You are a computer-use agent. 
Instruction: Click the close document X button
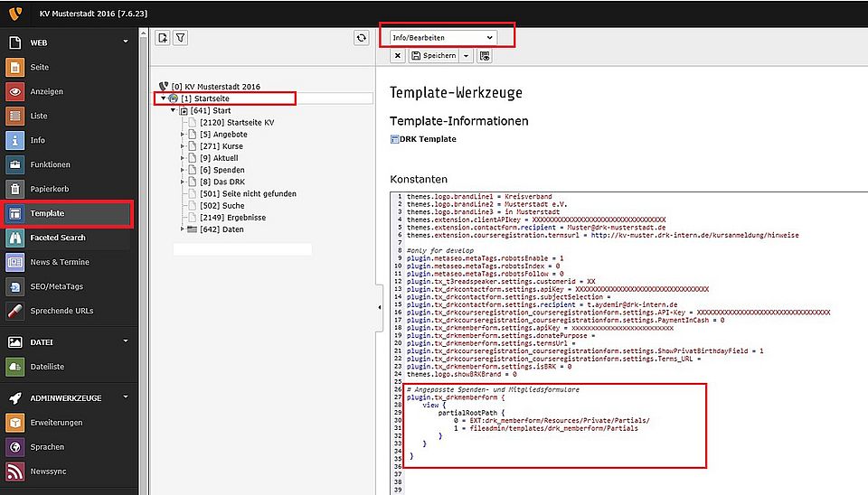point(398,56)
